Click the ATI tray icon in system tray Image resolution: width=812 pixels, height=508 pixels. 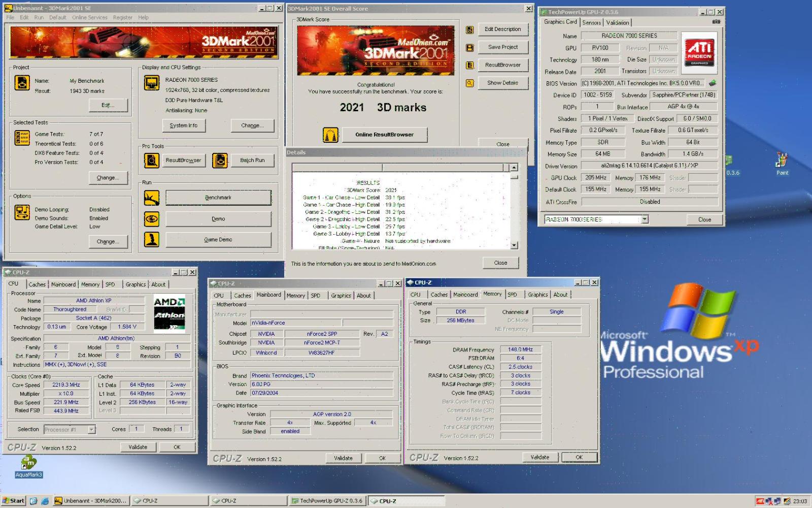[760, 501]
